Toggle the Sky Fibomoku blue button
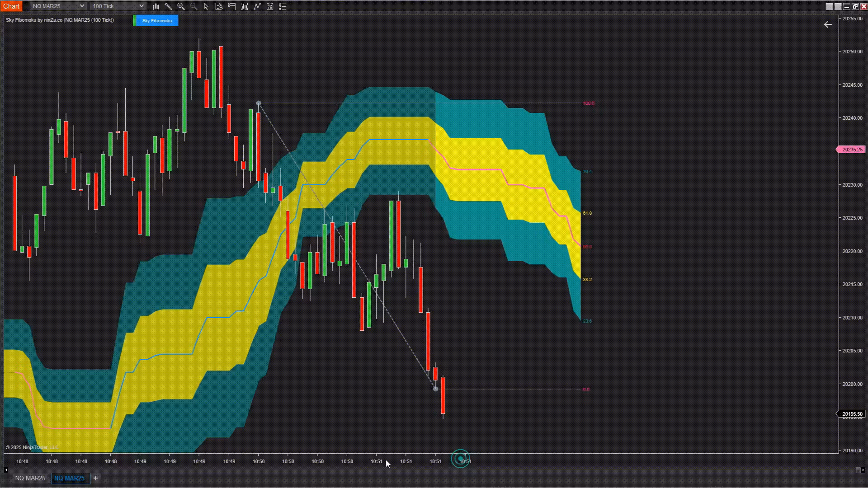868x488 pixels. click(x=157, y=21)
